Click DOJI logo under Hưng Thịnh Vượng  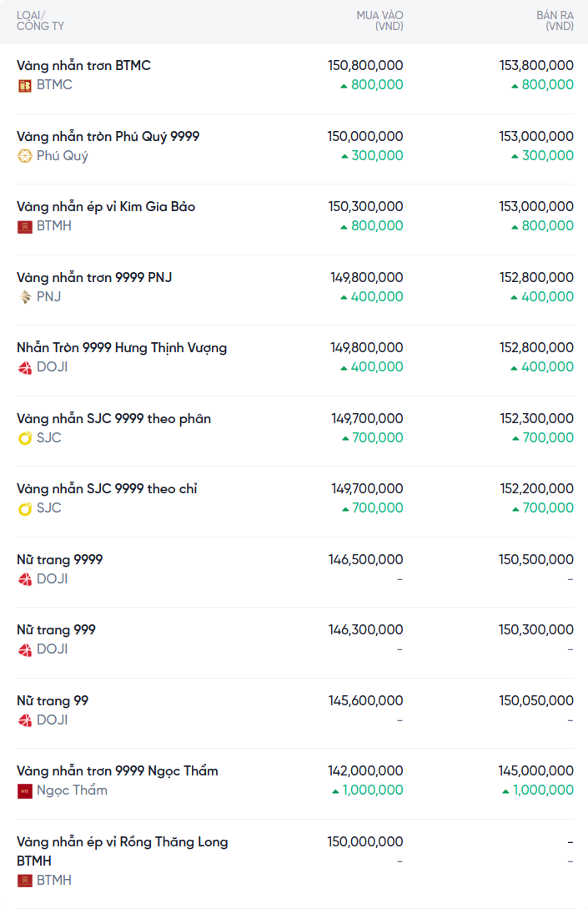pyautogui.click(x=25, y=367)
